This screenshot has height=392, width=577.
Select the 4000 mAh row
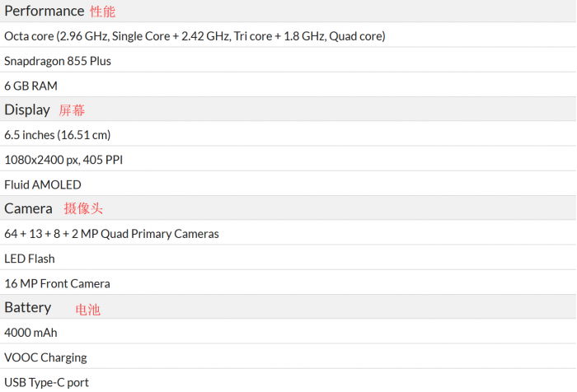pyautogui.click(x=30, y=333)
